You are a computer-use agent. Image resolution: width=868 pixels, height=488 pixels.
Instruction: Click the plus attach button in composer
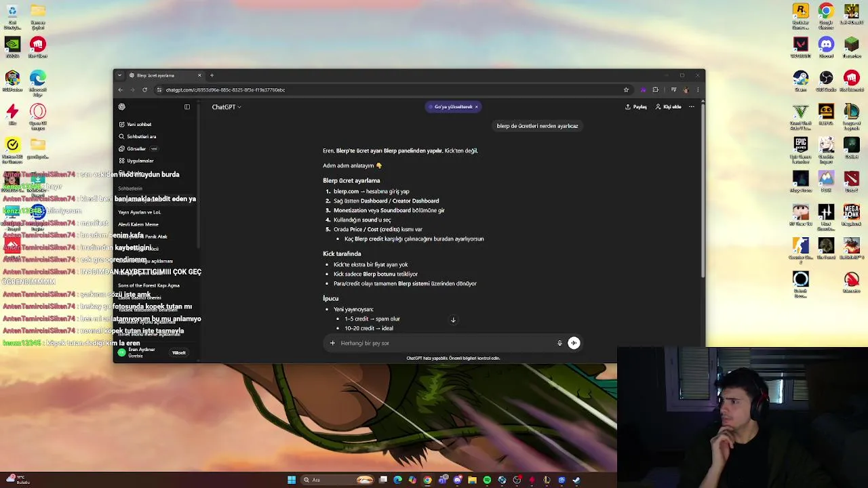pos(332,343)
